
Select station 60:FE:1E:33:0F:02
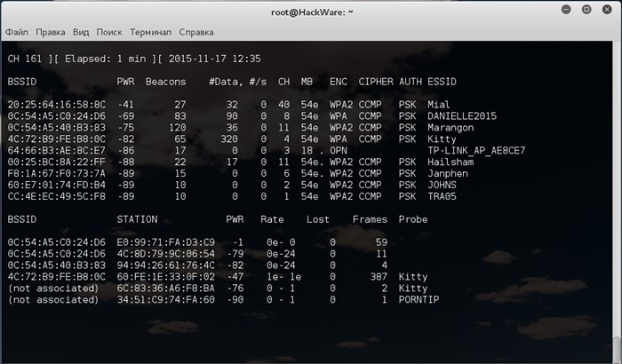[x=166, y=277]
